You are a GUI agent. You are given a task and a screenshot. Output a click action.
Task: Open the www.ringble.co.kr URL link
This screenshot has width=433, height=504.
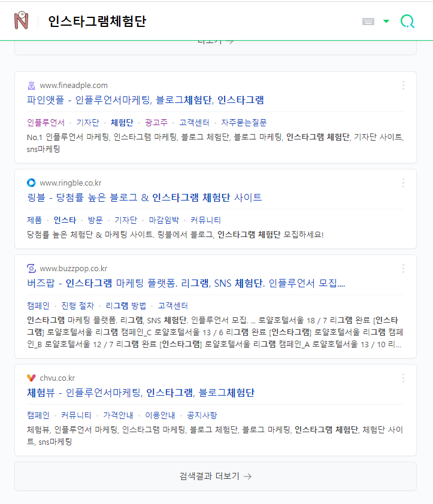point(71,183)
